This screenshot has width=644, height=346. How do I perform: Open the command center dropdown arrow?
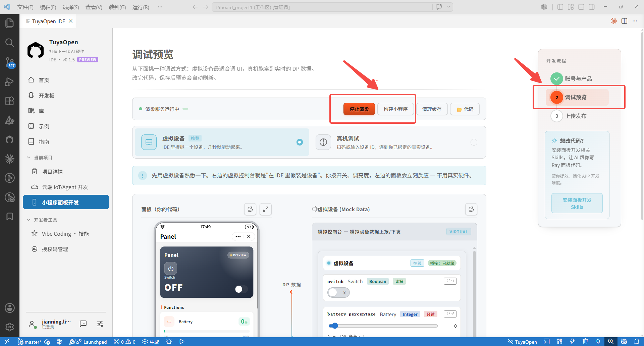tap(448, 7)
